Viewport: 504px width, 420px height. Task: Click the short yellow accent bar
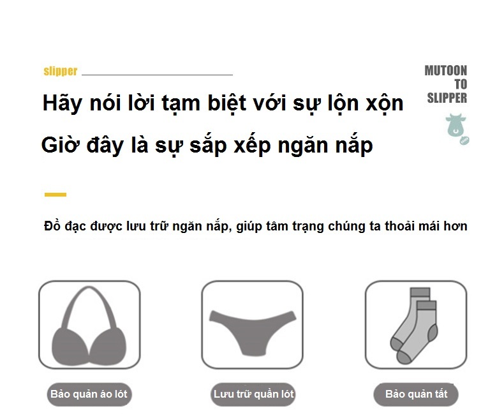(x=56, y=195)
